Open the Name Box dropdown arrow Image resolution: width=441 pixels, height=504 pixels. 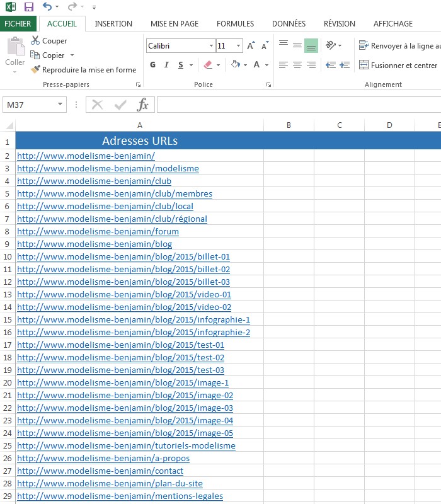60,104
